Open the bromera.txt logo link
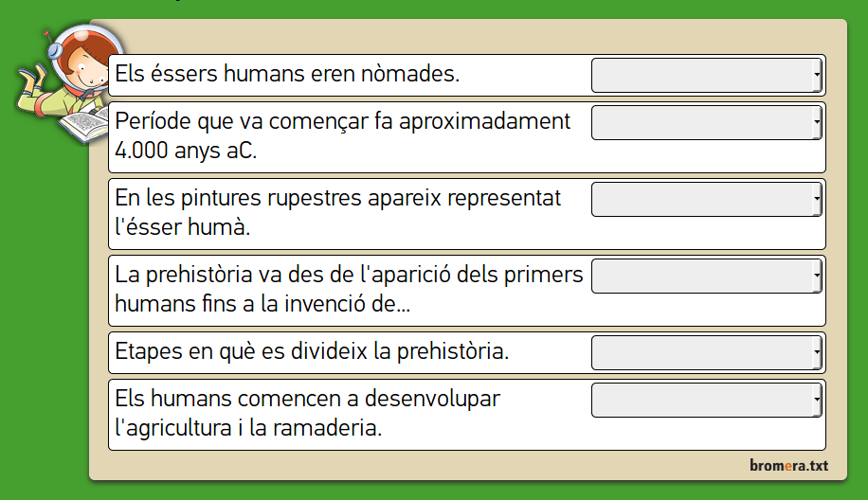This screenshot has height=500, width=868. tap(788, 465)
